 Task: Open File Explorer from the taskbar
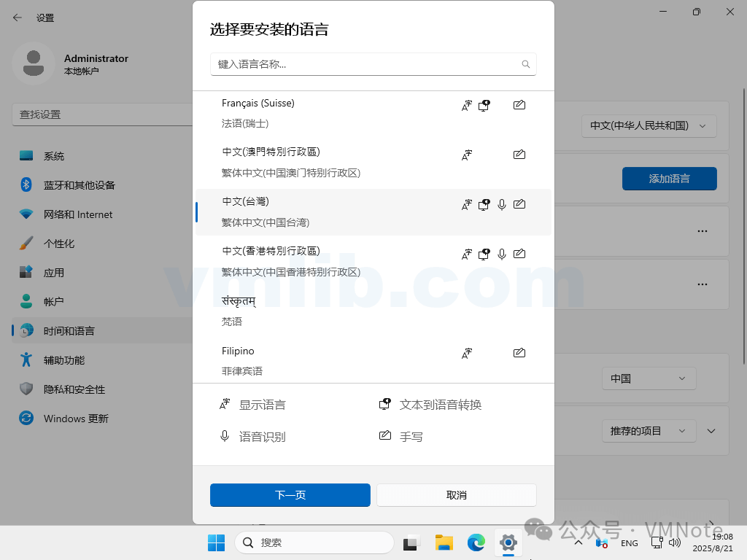(x=444, y=542)
